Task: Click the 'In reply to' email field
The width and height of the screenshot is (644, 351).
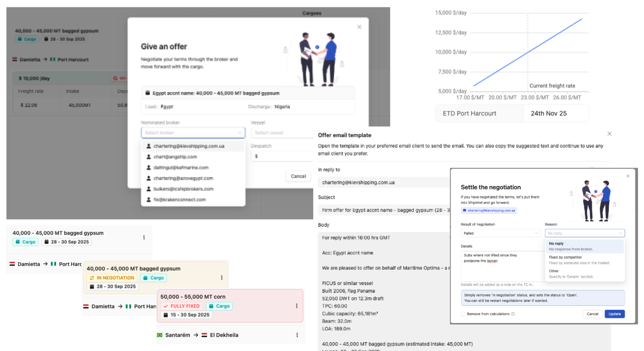Action: coord(384,183)
